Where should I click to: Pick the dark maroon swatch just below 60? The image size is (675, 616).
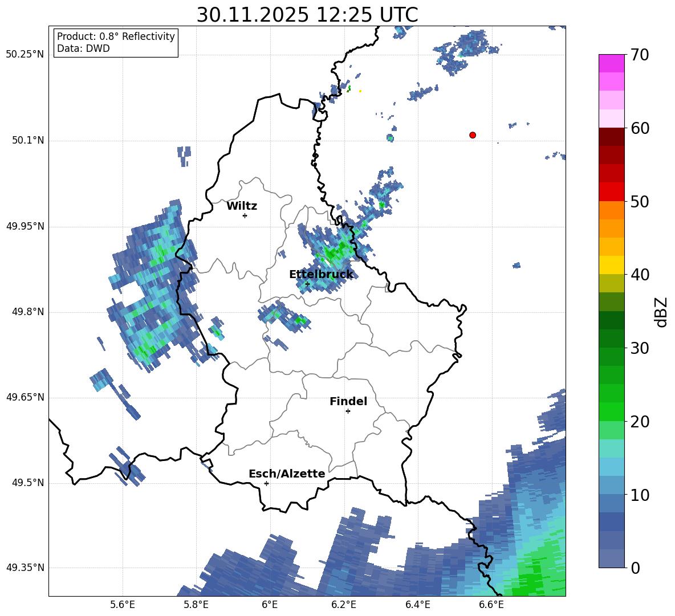point(611,137)
